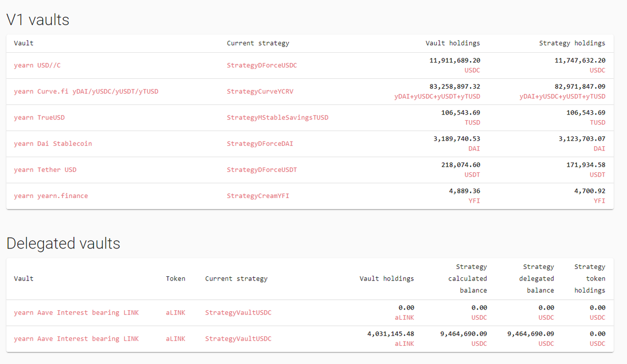Viewport: 627px width, 364px height.
Task: Click DAI token under vault holdings 3,189,740.53
Action: click(474, 148)
